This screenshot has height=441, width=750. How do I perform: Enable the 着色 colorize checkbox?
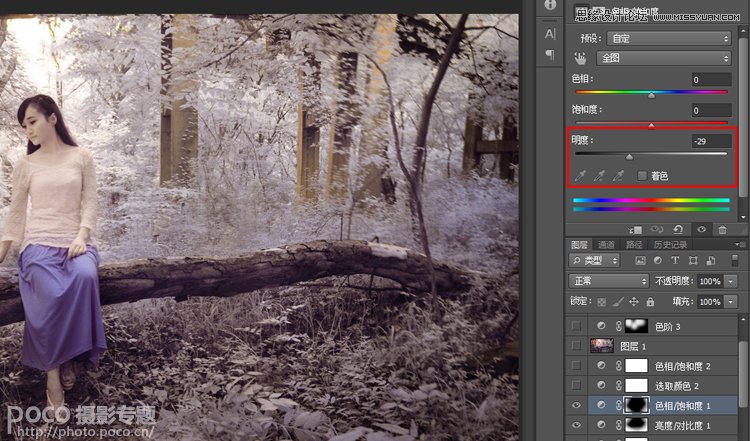[x=642, y=176]
